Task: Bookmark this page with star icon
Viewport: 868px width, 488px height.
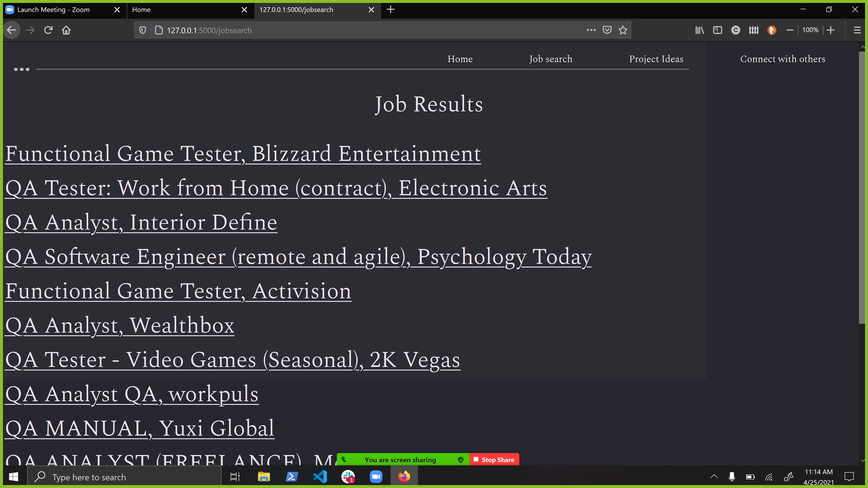Action: coord(623,30)
